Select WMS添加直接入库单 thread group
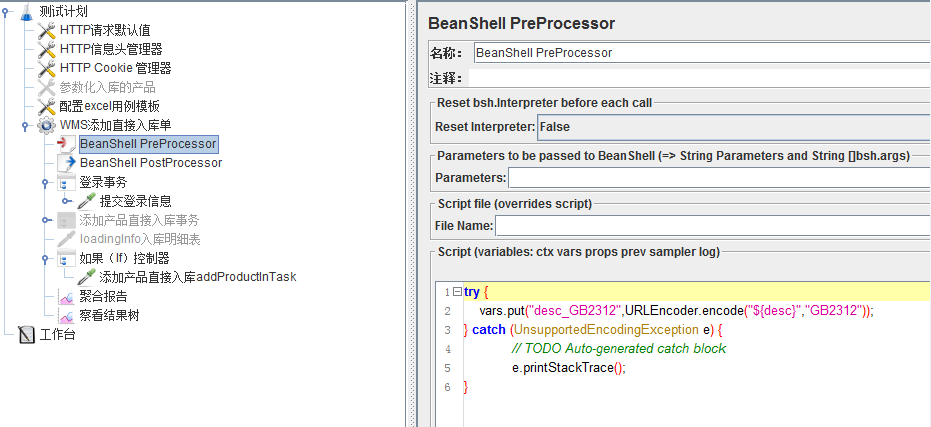 pyautogui.click(x=116, y=125)
